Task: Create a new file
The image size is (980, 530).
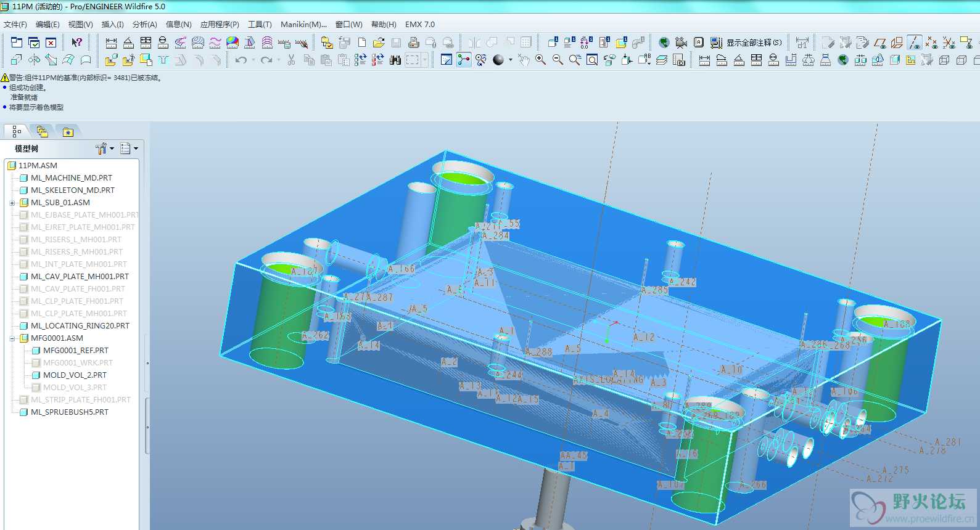Action: pyautogui.click(x=362, y=43)
